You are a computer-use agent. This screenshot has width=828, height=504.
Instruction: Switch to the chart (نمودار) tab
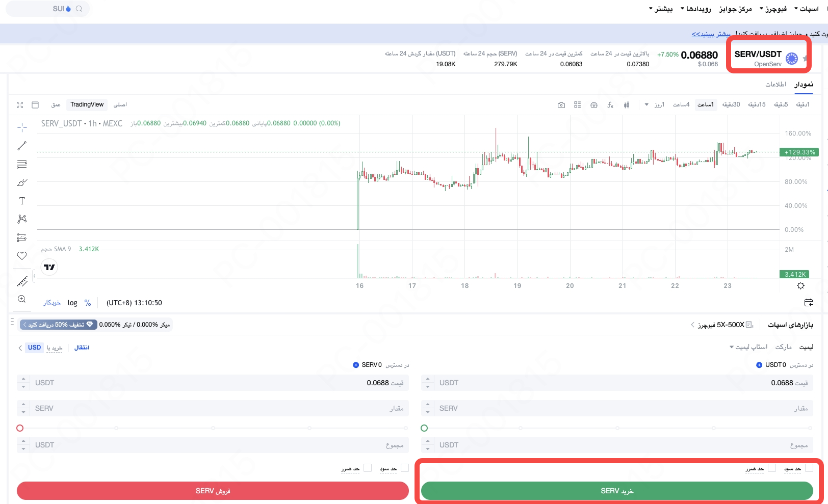click(x=804, y=84)
